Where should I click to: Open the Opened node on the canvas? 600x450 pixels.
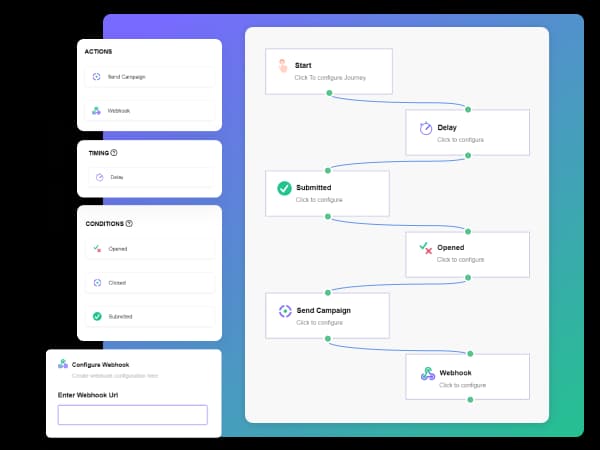467,253
